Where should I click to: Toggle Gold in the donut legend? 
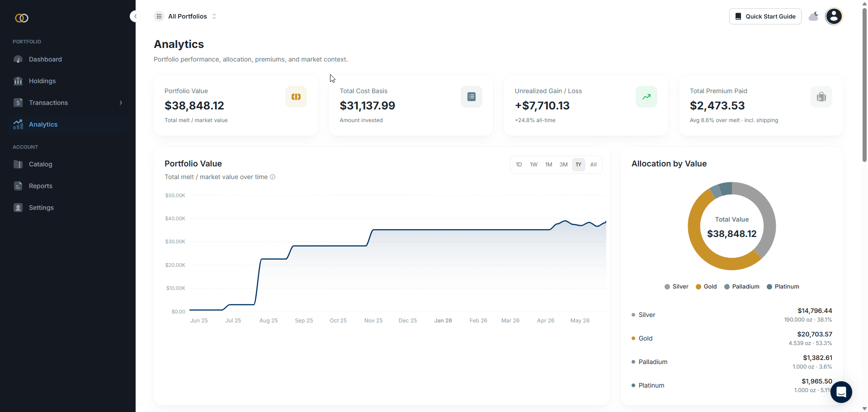[x=706, y=287]
